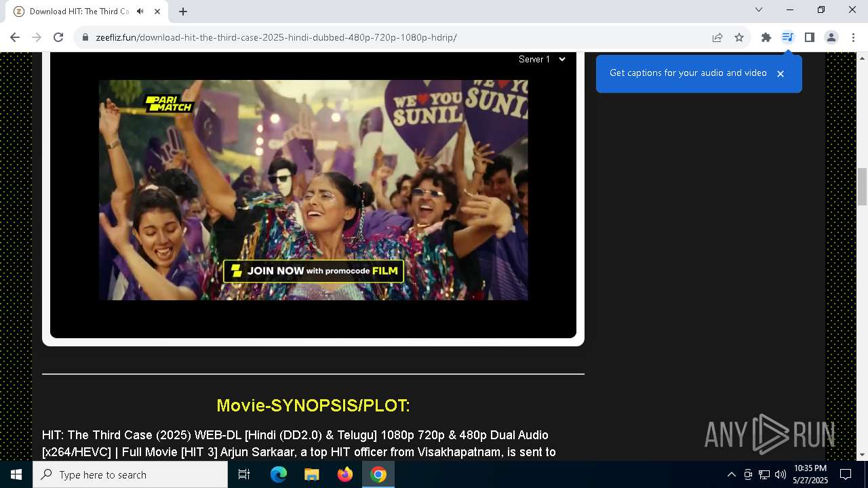Open the Chrome profile avatar
The height and width of the screenshot is (488, 868).
pyautogui.click(x=831, y=37)
